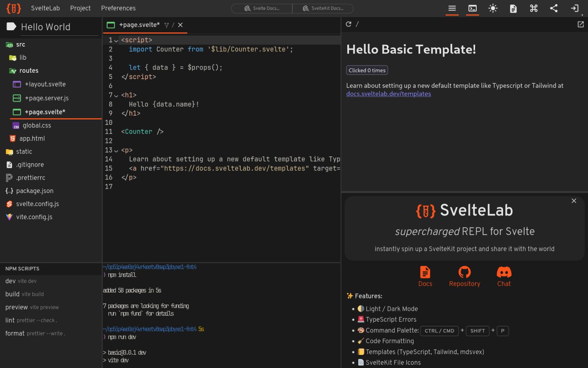Click the 'Hello Basic Template!' heading
Viewport: 588px width, 368px height.
(411, 49)
